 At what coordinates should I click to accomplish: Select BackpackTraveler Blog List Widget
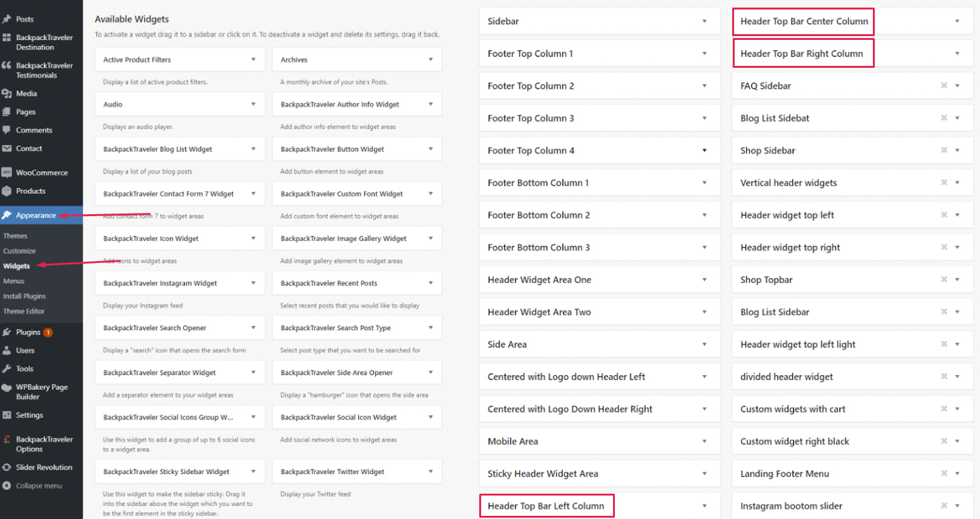(x=180, y=149)
